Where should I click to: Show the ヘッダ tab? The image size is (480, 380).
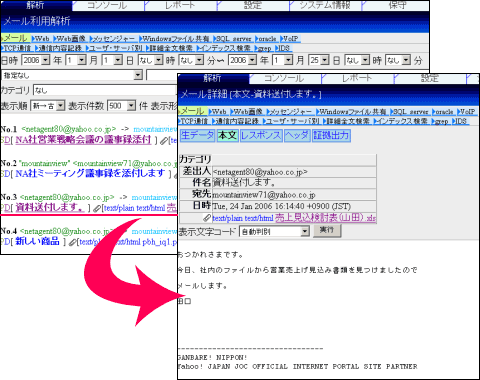(297, 135)
